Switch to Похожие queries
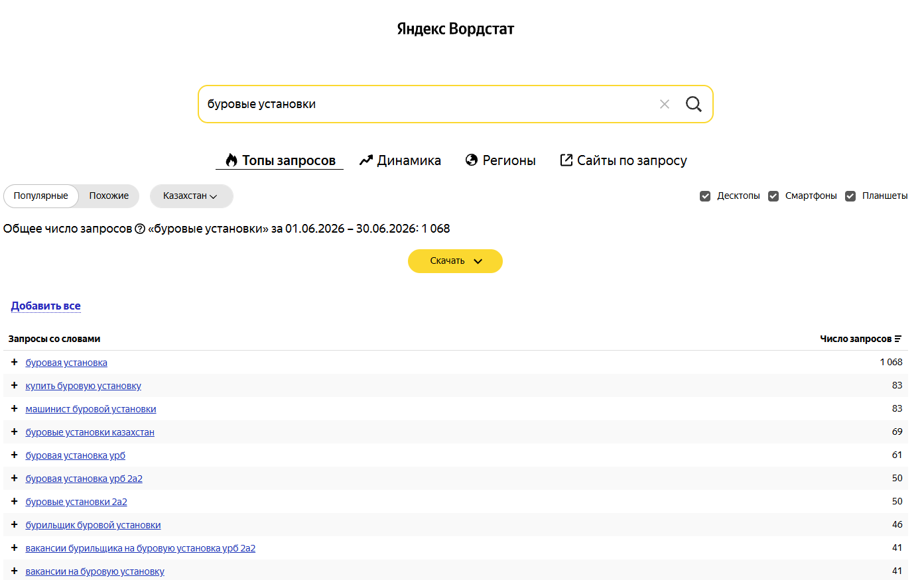The image size is (924, 580). coord(109,196)
